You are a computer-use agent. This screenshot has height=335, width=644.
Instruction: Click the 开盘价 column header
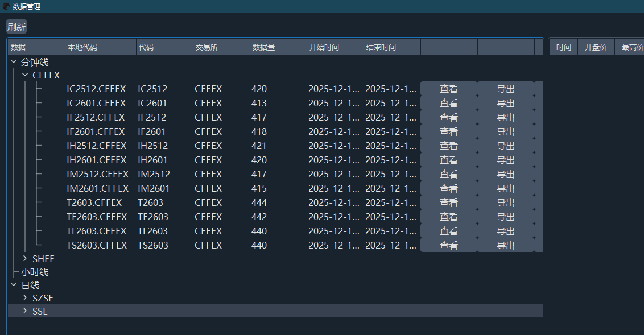596,47
